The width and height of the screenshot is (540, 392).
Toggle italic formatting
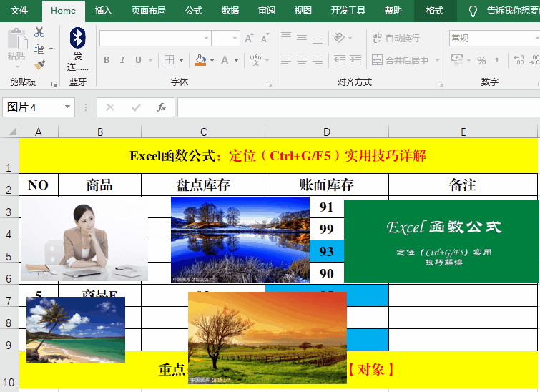click(x=122, y=61)
